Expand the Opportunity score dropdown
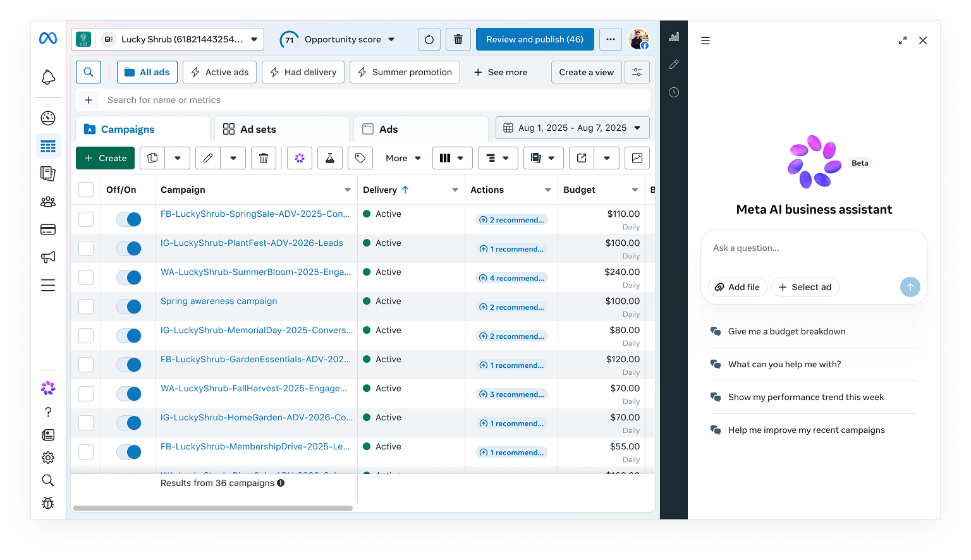 pos(391,39)
